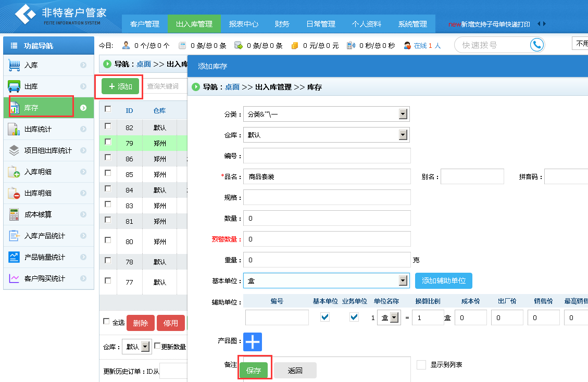The width and height of the screenshot is (588, 382).
Task: Switch to the 财务 tab
Action: click(x=282, y=24)
